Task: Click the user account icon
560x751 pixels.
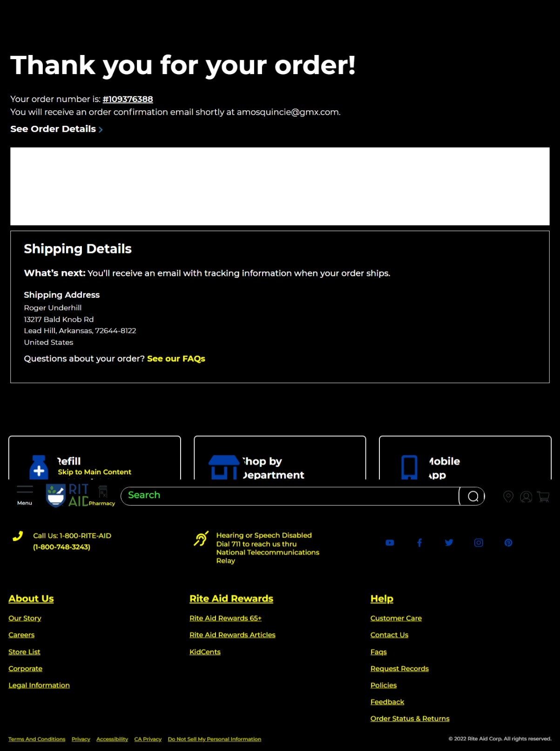Action: coord(526,497)
